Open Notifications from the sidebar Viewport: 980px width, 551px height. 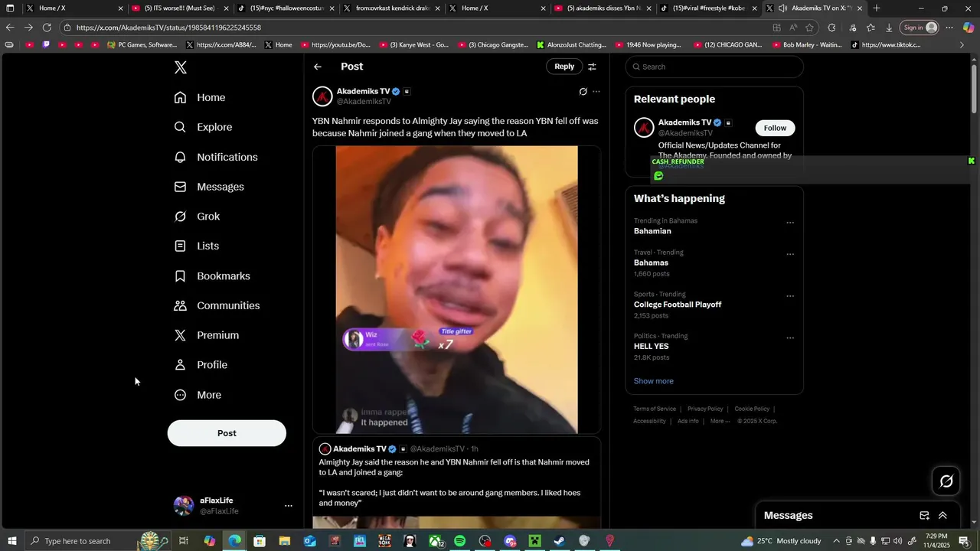click(x=216, y=157)
